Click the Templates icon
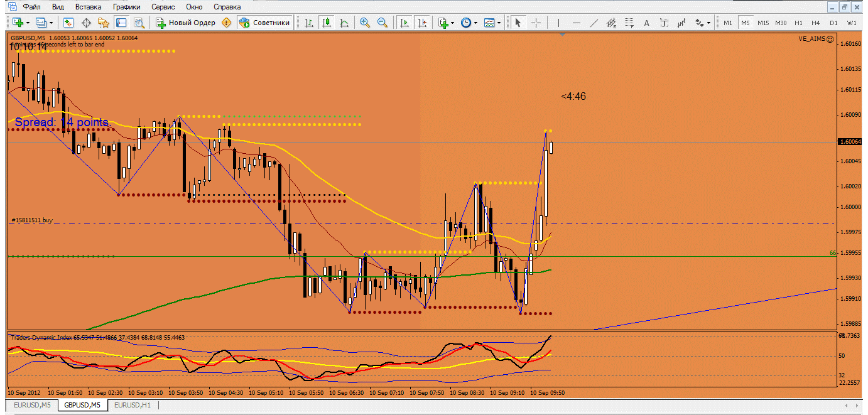868x415 pixels. coord(489,23)
